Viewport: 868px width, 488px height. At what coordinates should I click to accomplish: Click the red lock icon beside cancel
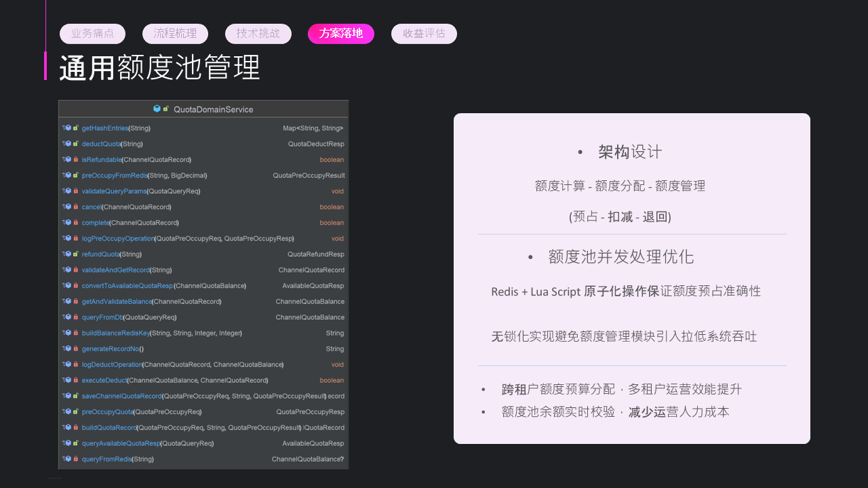pos(76,207)
